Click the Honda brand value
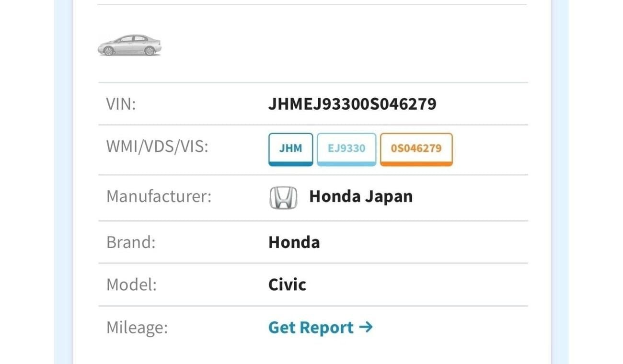623x364 pixels. point(294,242)
